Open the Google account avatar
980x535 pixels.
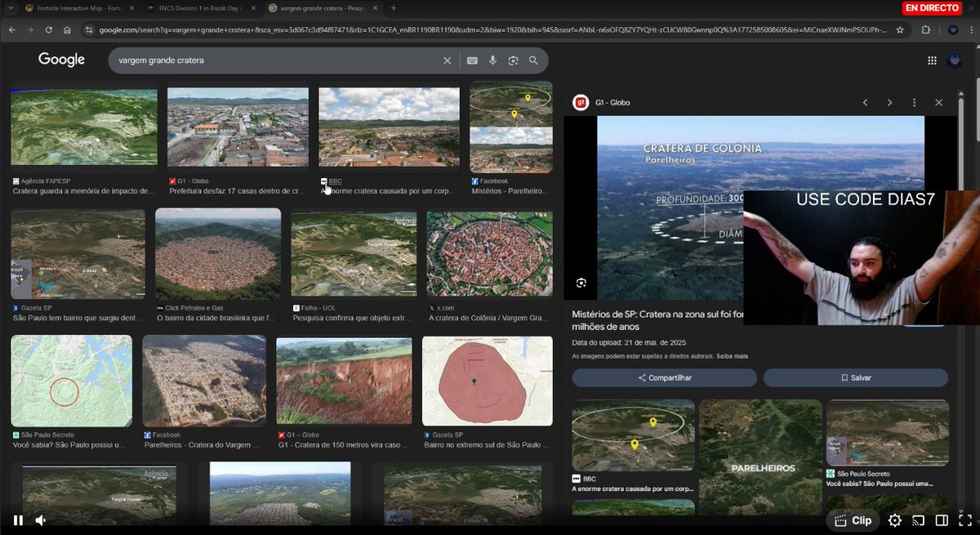955,60
